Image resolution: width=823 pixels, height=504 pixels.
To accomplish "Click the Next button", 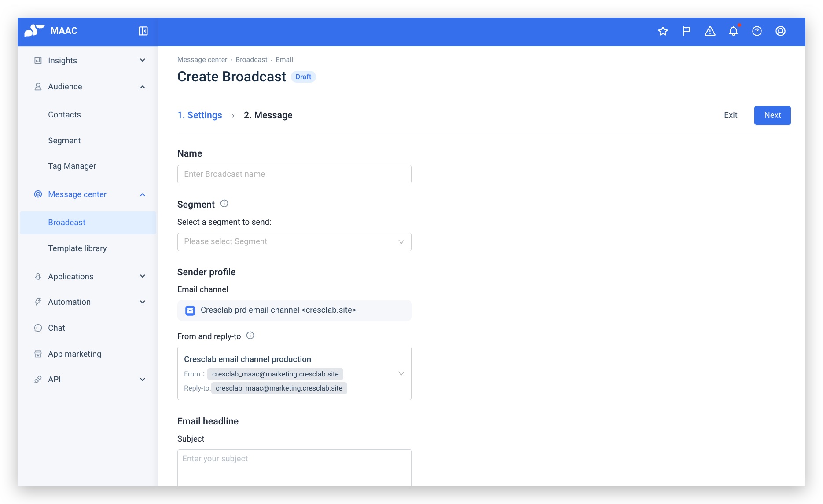I will click(x=772, y=115).
